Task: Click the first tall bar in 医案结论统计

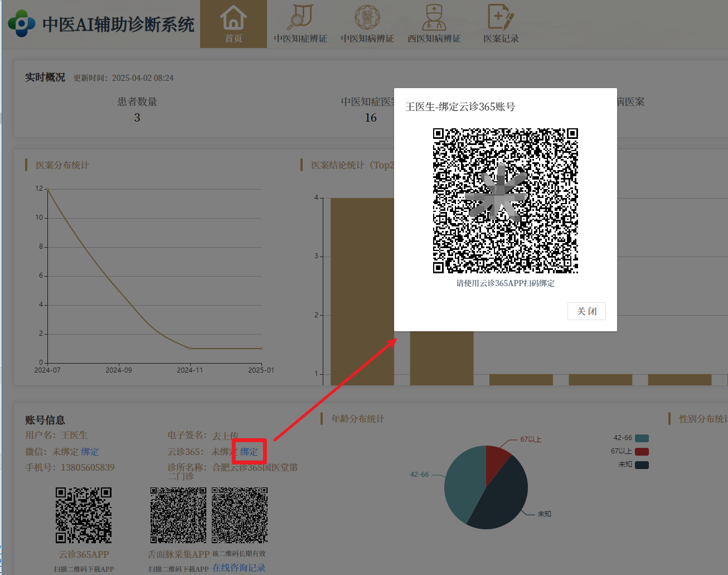Action: click(x=362, y=291)
